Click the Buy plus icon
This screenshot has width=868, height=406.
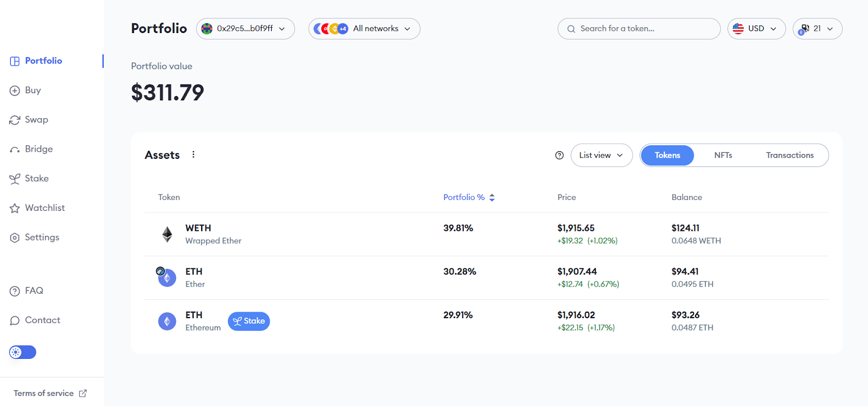point(15,91)
